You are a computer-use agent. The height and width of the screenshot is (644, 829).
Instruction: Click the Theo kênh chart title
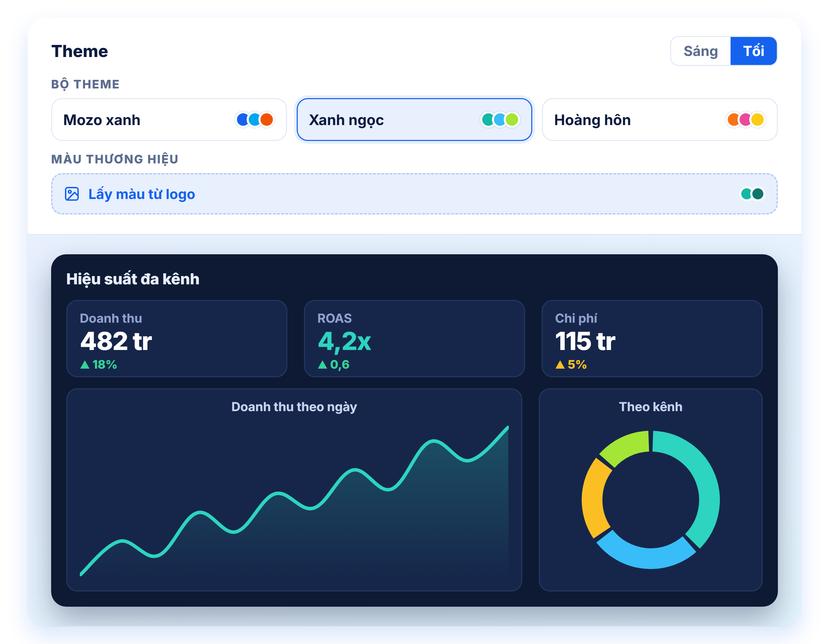tap(651, 407)
